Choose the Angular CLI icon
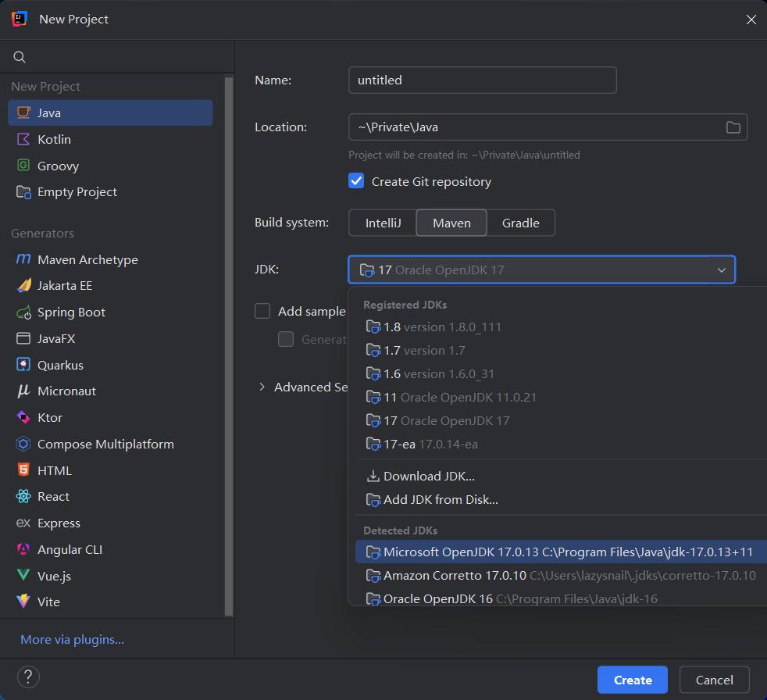The width and height of the screenshot is (767, 700). (23, 549)
